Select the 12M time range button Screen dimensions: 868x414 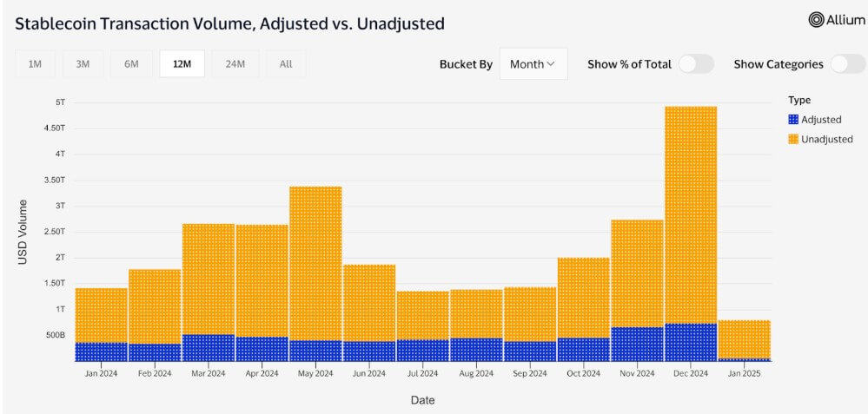pos(182,64)
